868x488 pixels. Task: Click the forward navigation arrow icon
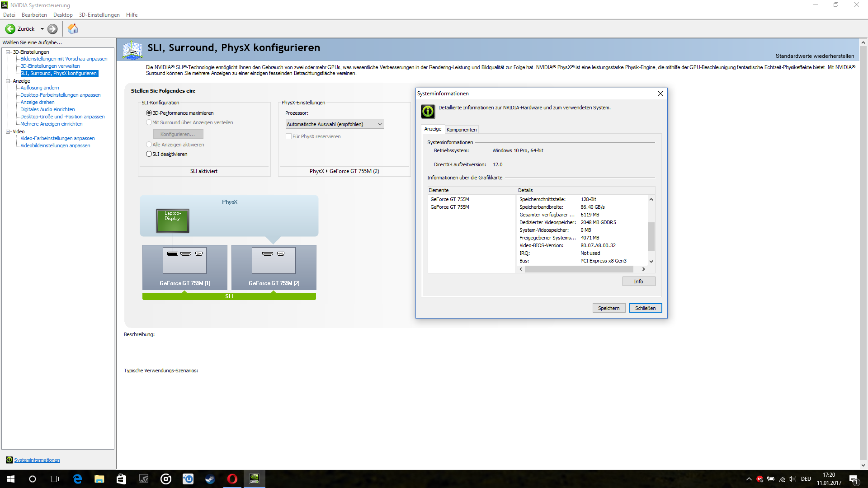[52, 29]
